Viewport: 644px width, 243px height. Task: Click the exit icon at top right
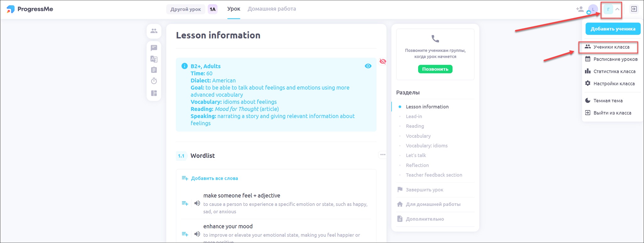634,9
